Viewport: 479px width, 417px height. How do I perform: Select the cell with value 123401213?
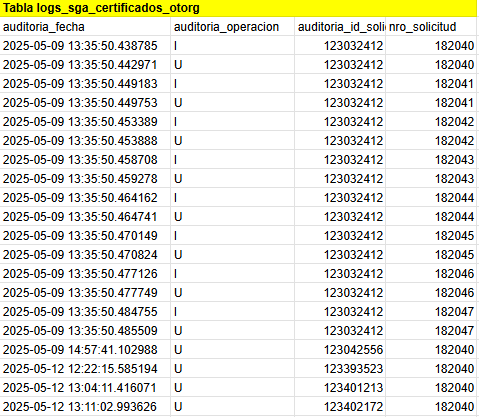click(340, 388)
